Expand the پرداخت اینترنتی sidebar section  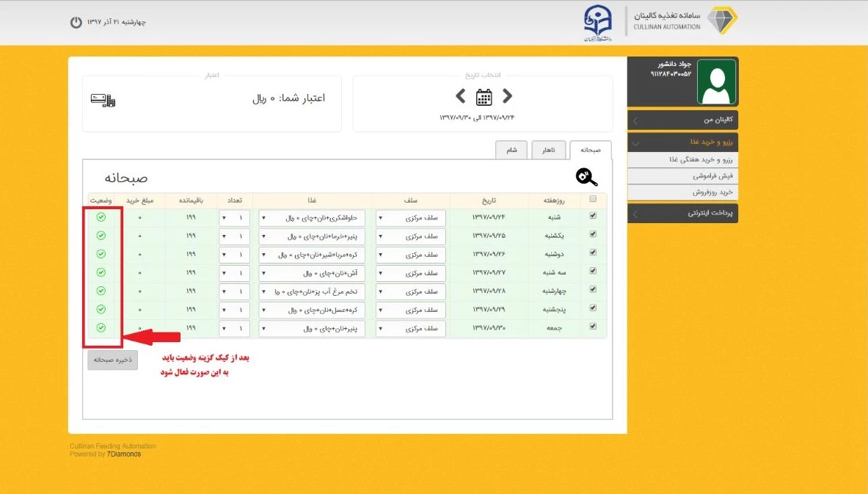click(682, 214)
